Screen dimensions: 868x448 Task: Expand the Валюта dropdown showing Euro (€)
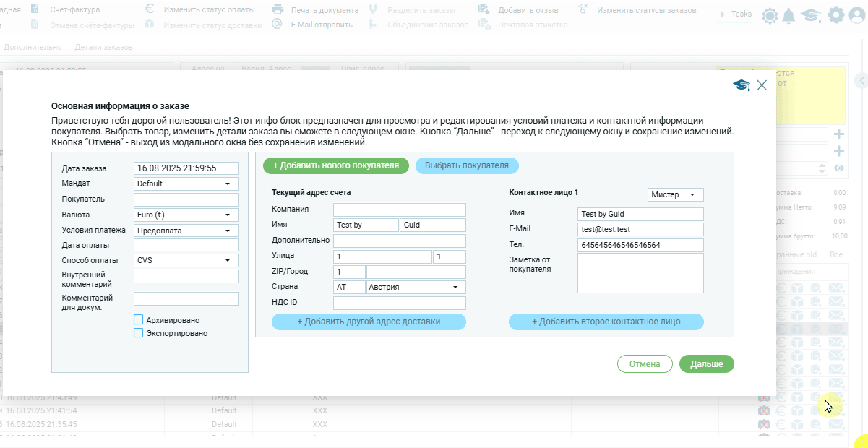click(186, 215)
